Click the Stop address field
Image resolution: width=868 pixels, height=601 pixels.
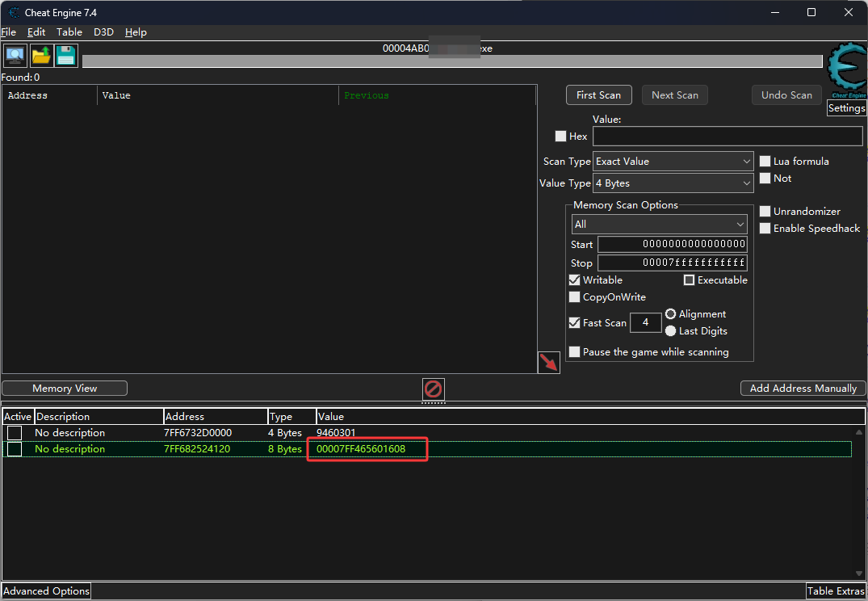coord(673,263)
